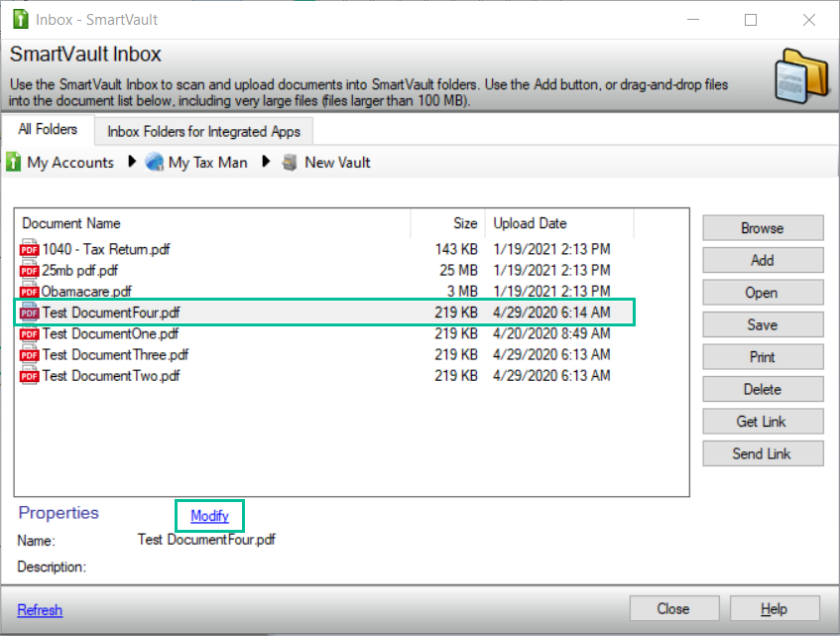
Task: Sort by the Upload Date column header
Action: click(559, 223)
